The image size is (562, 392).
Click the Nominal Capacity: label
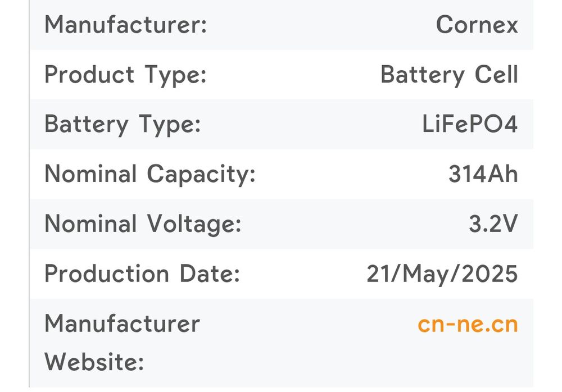click(x=150, y=175)
